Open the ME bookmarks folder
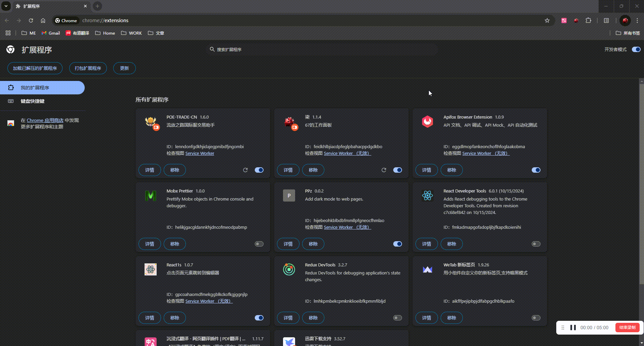The width and height of the screenshot is (644, 346). pyautogui.click(x=29, y=33)
